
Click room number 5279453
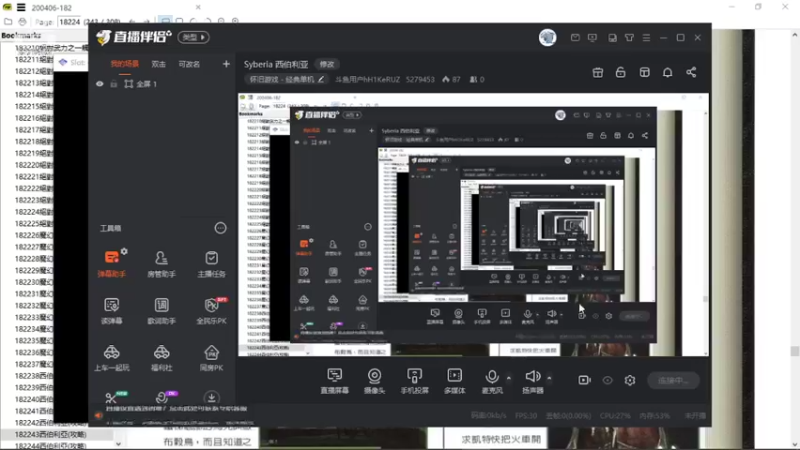click(420, 80)
